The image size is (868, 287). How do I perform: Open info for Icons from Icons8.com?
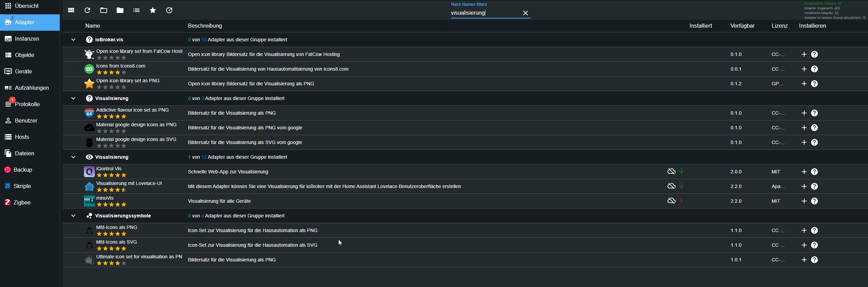[x=814, y=69]
